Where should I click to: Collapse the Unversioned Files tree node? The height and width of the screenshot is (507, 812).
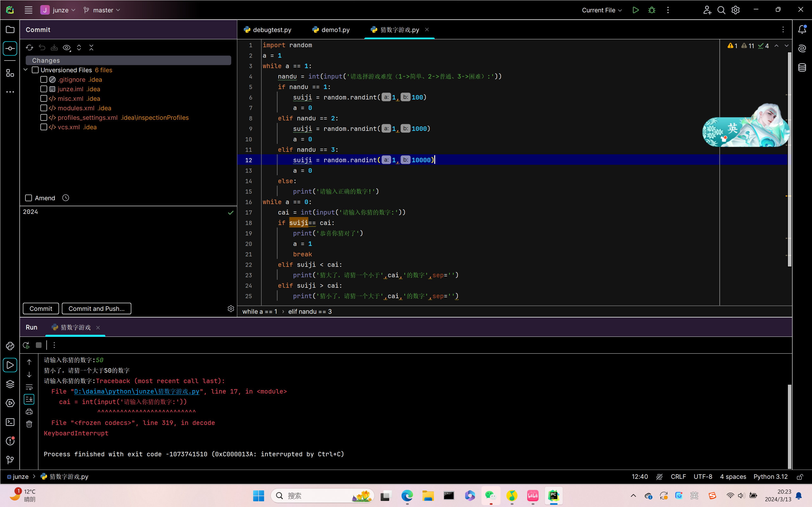coord(26,70)
